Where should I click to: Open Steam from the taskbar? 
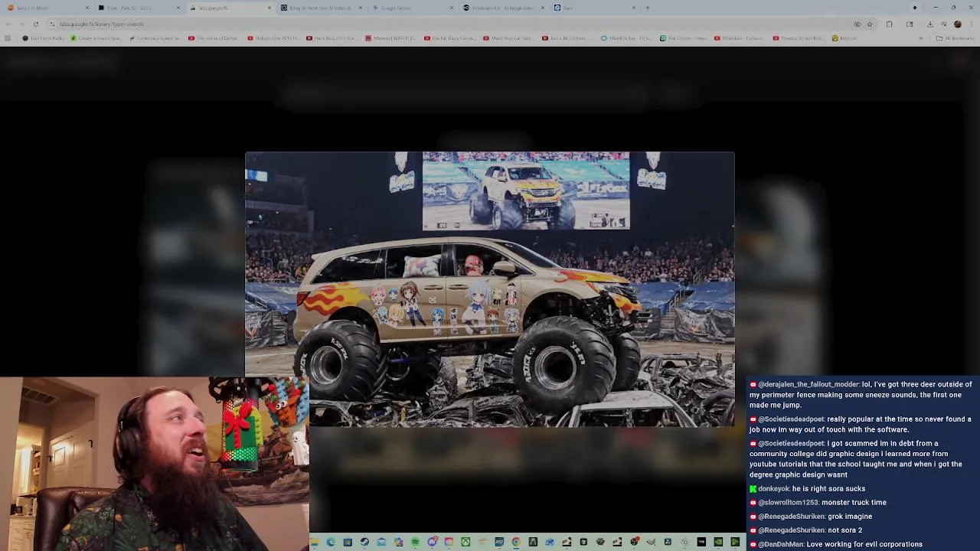point(364,542)
